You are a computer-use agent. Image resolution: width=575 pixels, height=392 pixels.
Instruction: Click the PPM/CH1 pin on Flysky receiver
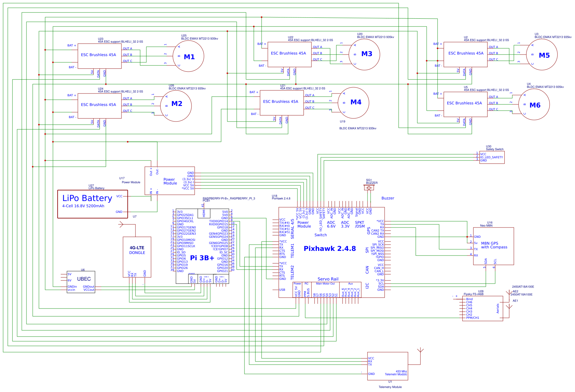pos(473,318)
